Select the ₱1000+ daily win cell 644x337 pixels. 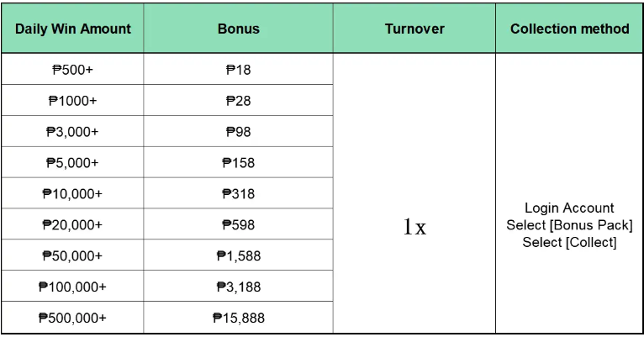pos(72,101)
